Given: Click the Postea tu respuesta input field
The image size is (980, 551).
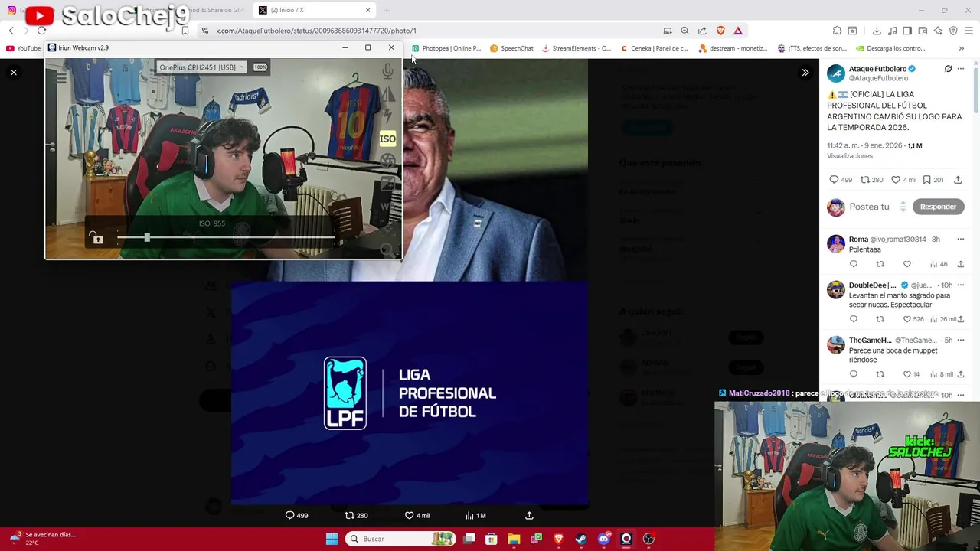Looking at the screenshot, I should [869, 207].
